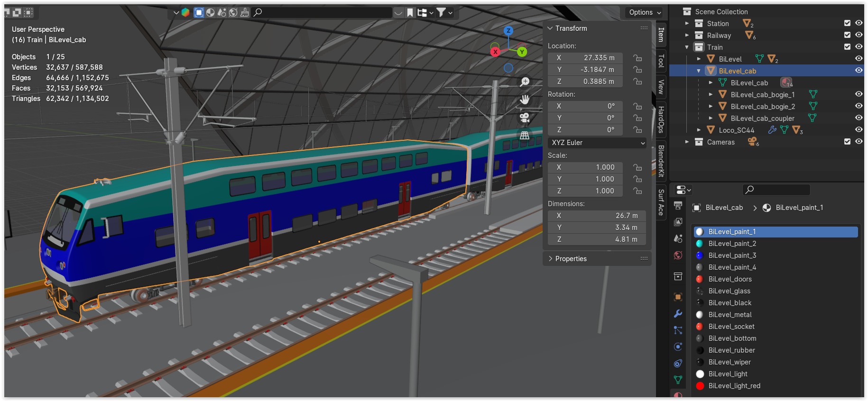
Task: Lock the Location X value
Action: 637,58
